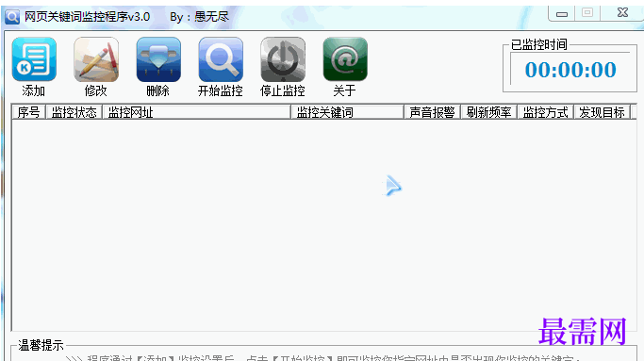
Task: Click the 监控关键词 column header
Action: 348,112
